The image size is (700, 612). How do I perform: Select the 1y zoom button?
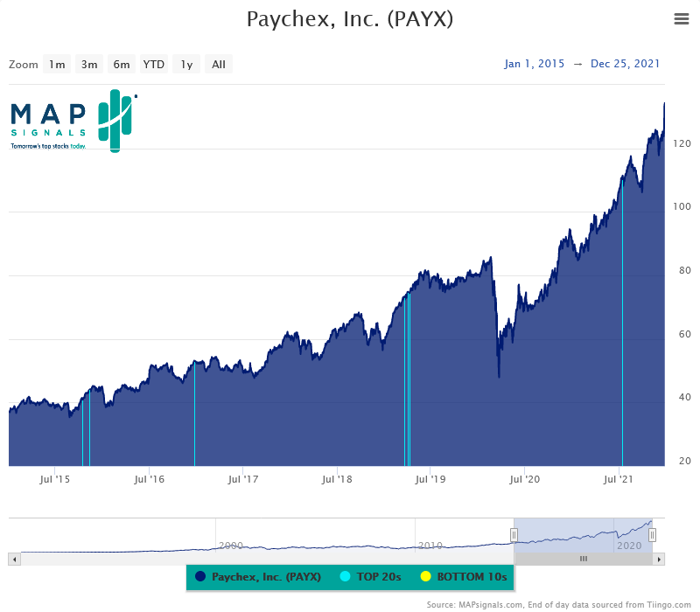pyautogui.click(x=186, y=64)
